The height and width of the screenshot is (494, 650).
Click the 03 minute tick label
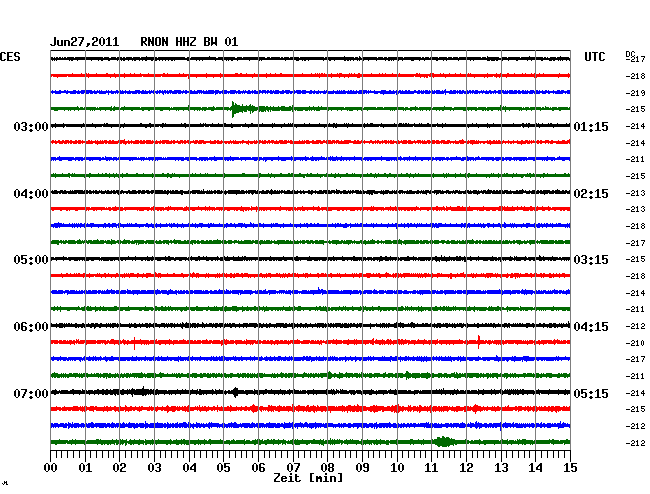pos(154,467)
